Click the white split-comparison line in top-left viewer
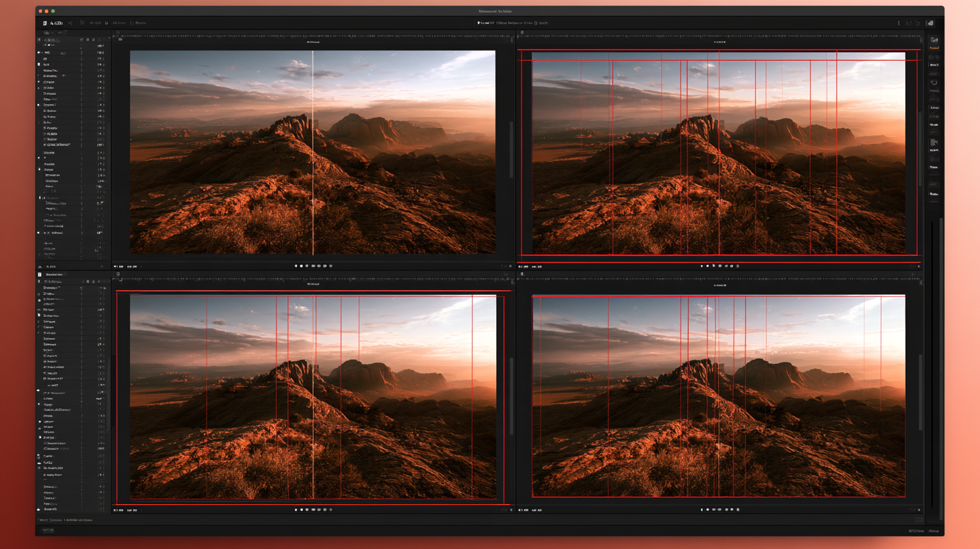Screen dimensions: 980x549 point(313,152)
